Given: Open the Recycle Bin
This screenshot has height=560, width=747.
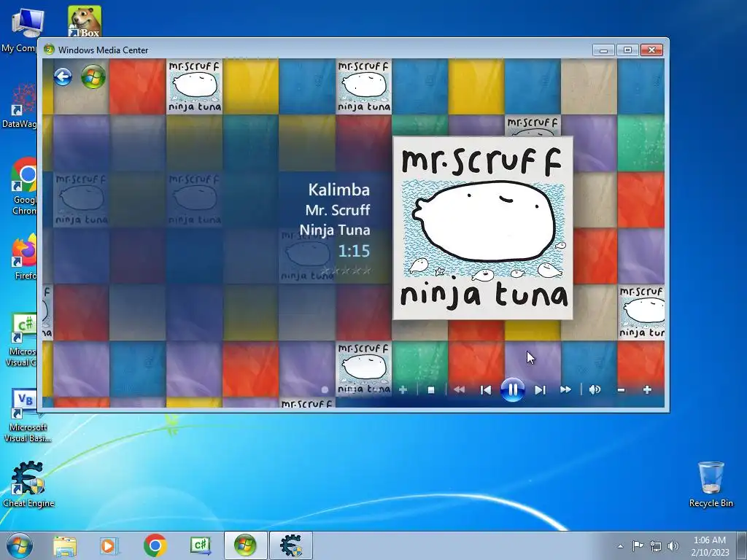Looking at the screenshot, I should [711, 484].
